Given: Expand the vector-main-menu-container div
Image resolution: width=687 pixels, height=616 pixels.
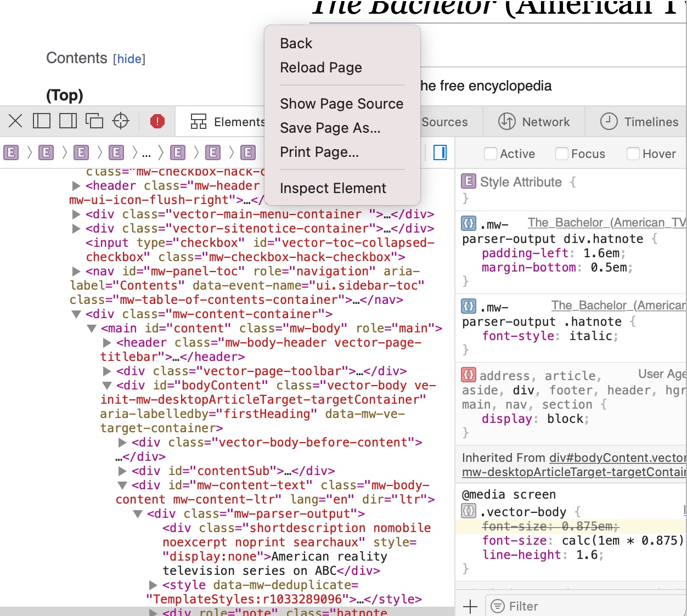Looking at the screenshot, I should 76,214.
